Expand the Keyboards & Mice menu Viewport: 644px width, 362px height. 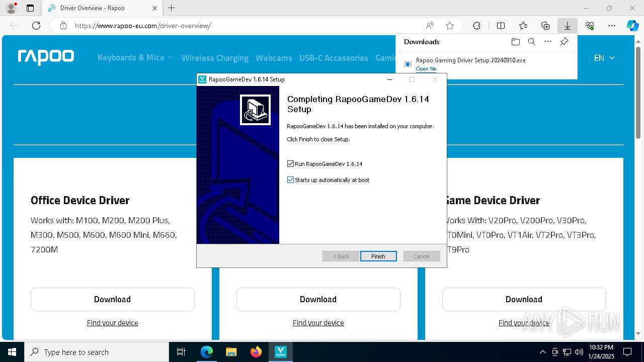pyautogui.click(x=135, y=58)
